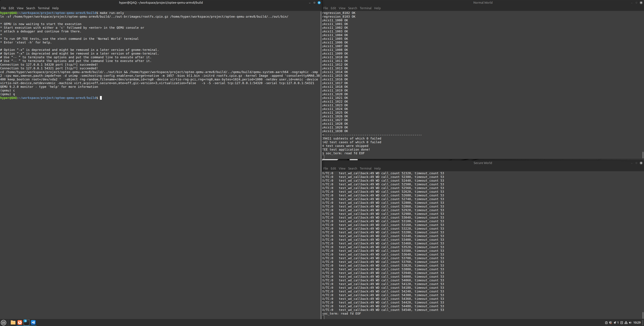Image resolution: width=644 pixels, height=326 pixels.
Task: Show notifications via the bell tray icon
Action: click(615, 323)
